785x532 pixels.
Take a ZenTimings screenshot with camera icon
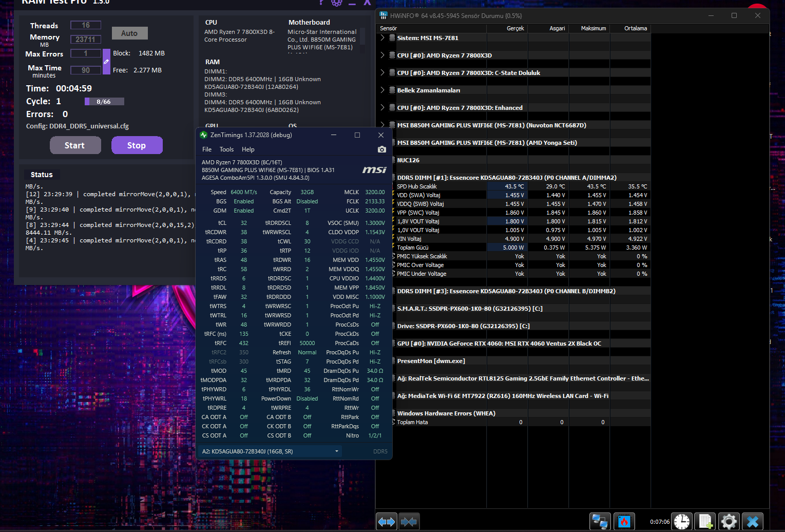click(x=381, y=149)
